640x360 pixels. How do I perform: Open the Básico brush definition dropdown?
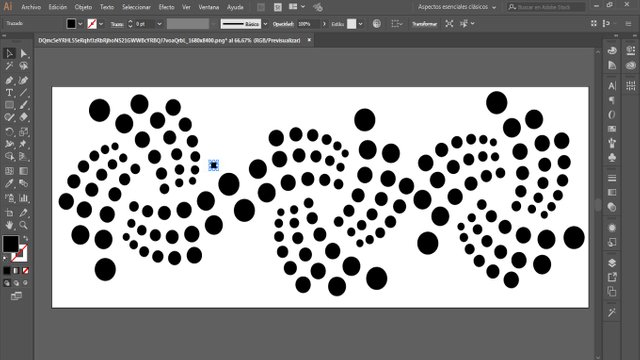click(265, 24)
